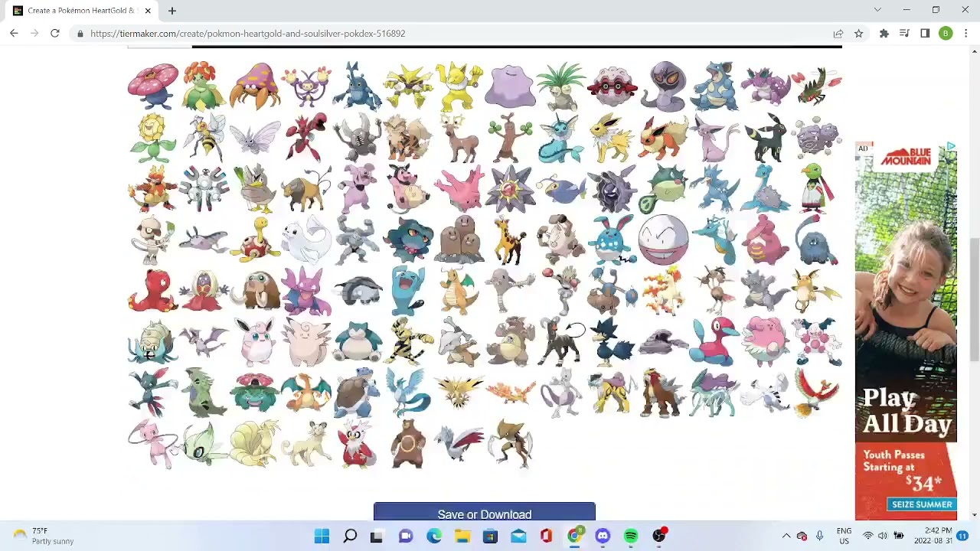Open the media control icon in toolbar
The width and height of the screenshot is (980, 551).
tap(904, 34)
